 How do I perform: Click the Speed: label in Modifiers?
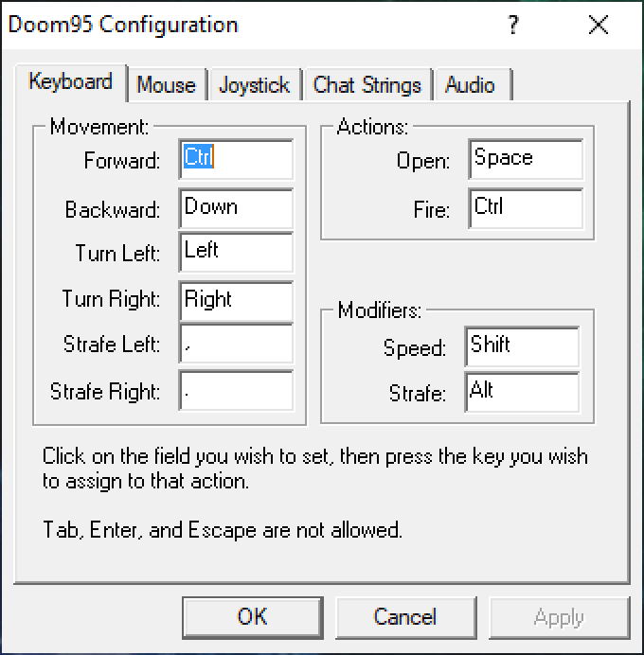[415, 348]
